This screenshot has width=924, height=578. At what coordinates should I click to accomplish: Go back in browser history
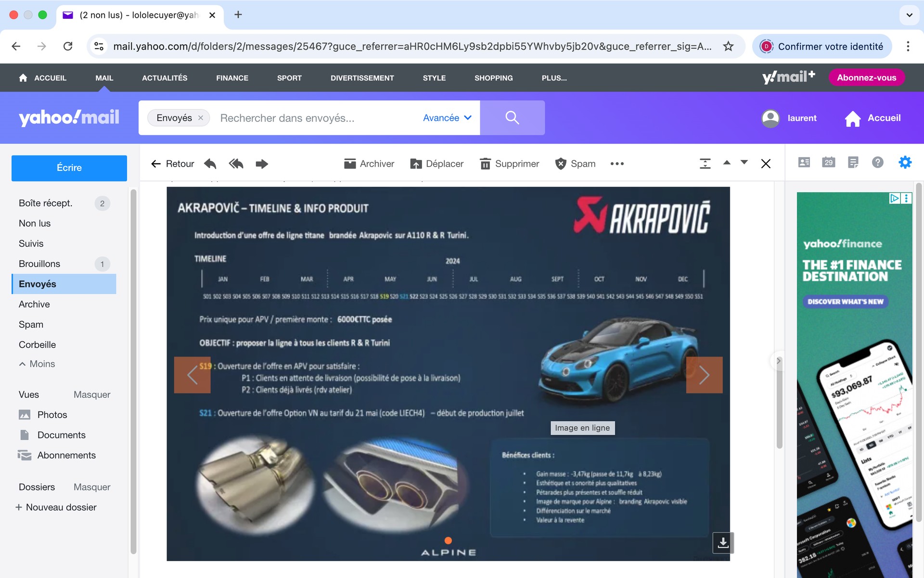[x=16, y=46]
